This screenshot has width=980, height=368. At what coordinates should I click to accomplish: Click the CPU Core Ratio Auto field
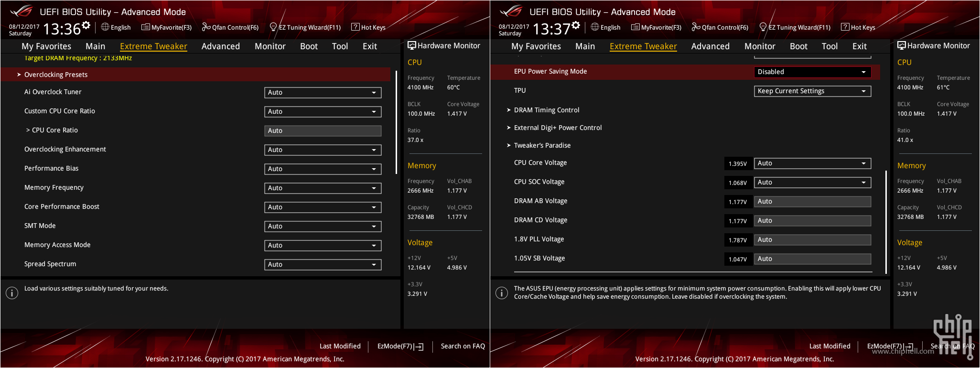click(x=323, y=130)
